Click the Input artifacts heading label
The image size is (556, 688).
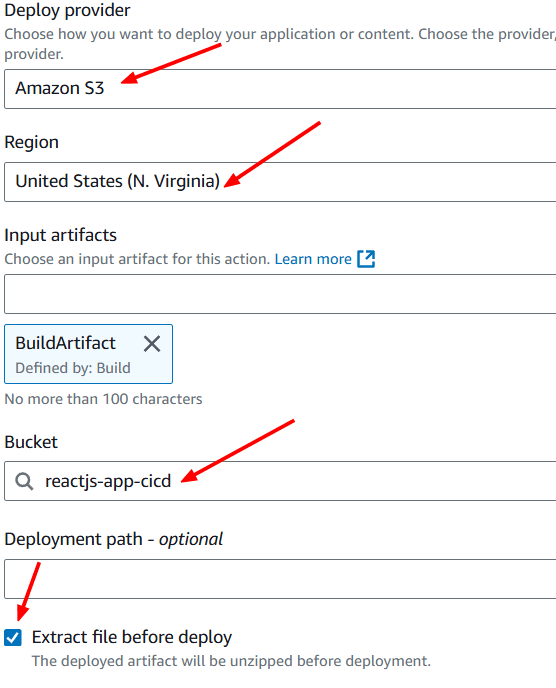(61, 235)
